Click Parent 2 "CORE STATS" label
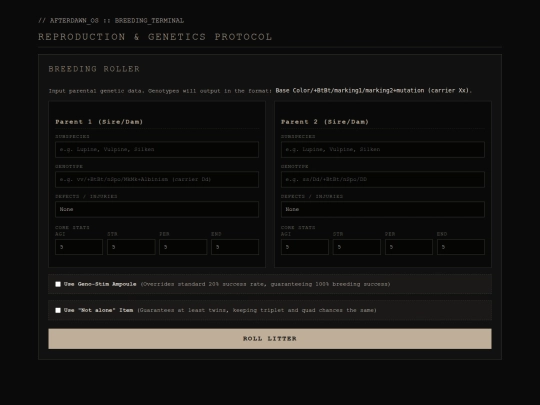This screenshot has height=405, width=540. point(298,228)
